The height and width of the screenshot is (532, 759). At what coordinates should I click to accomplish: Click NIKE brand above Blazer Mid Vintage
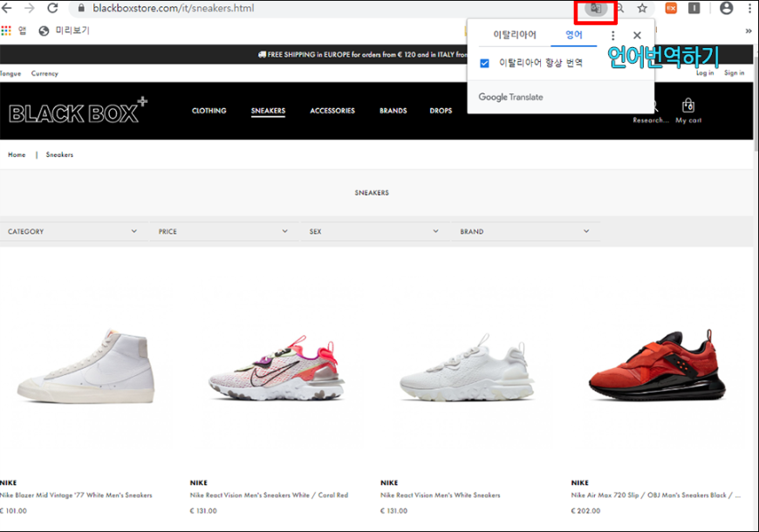pyautogui.click(x=8, y=482)
